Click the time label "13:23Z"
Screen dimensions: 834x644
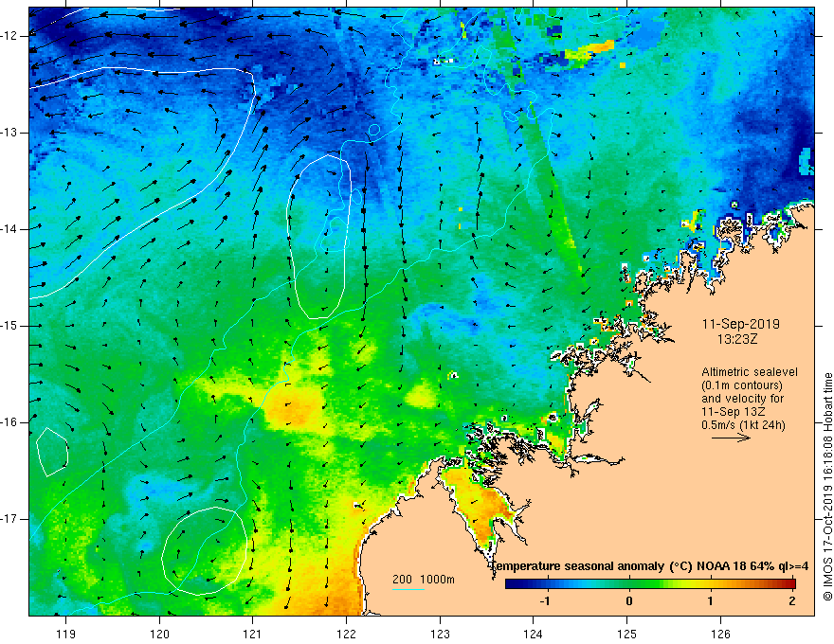point(736,339)
